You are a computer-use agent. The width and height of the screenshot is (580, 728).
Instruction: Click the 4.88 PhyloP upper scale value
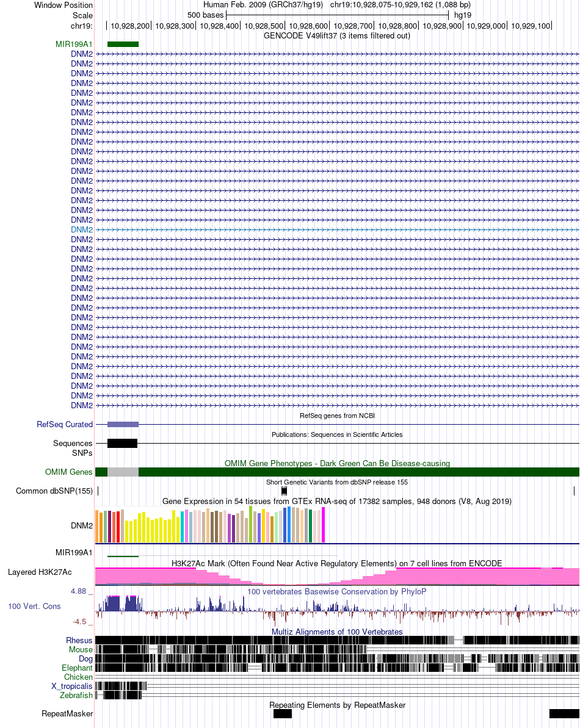point(79,591)
